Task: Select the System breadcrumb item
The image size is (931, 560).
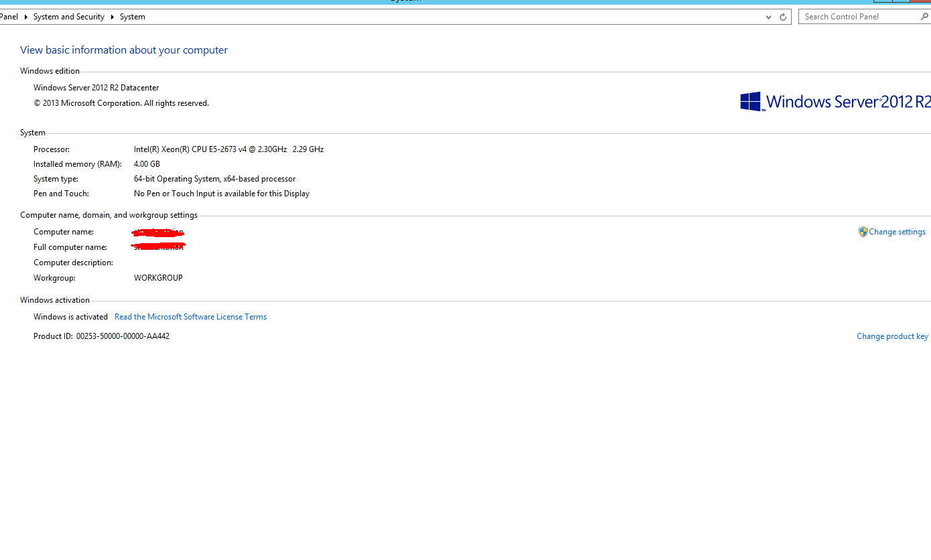Action: [x=133, y=17]
